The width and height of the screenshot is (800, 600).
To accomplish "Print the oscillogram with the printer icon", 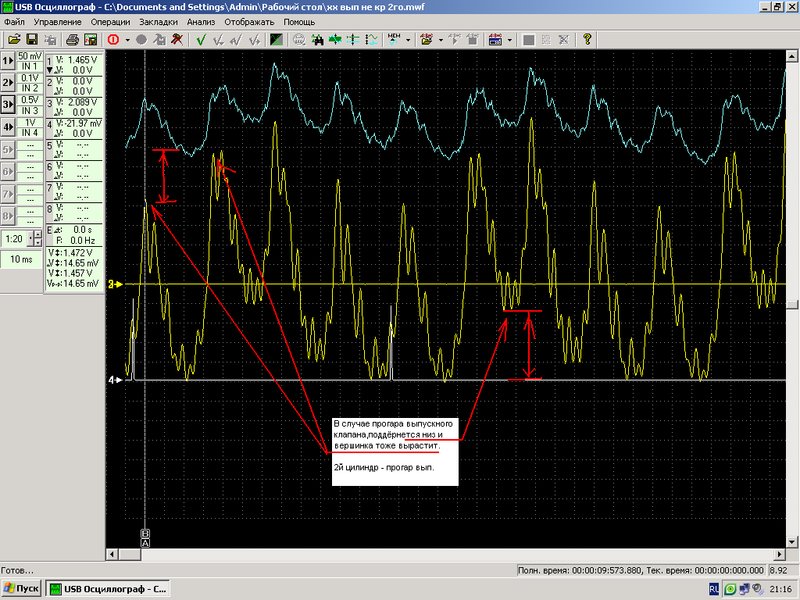I will point(72,39).
